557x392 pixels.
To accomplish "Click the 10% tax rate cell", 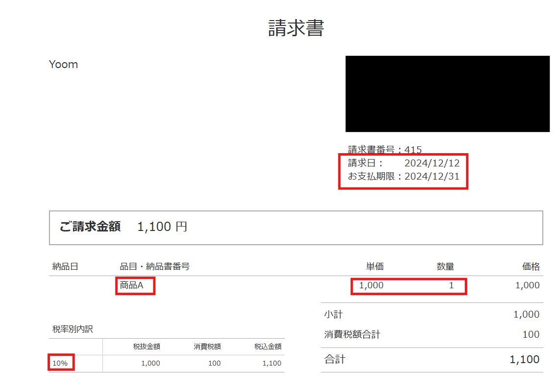I will pyautogui.click(x=60, y=363).
